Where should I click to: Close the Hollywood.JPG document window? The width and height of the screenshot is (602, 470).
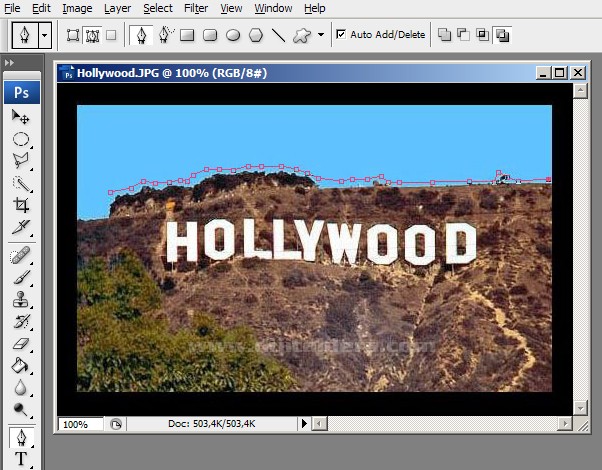click(578, 73)
